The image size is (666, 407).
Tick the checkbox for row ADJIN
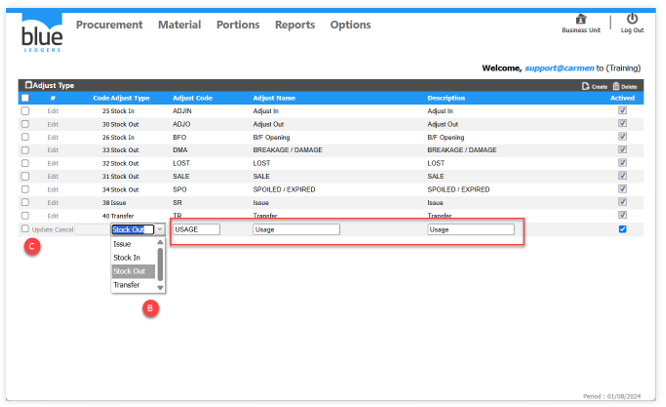[25, 111]
